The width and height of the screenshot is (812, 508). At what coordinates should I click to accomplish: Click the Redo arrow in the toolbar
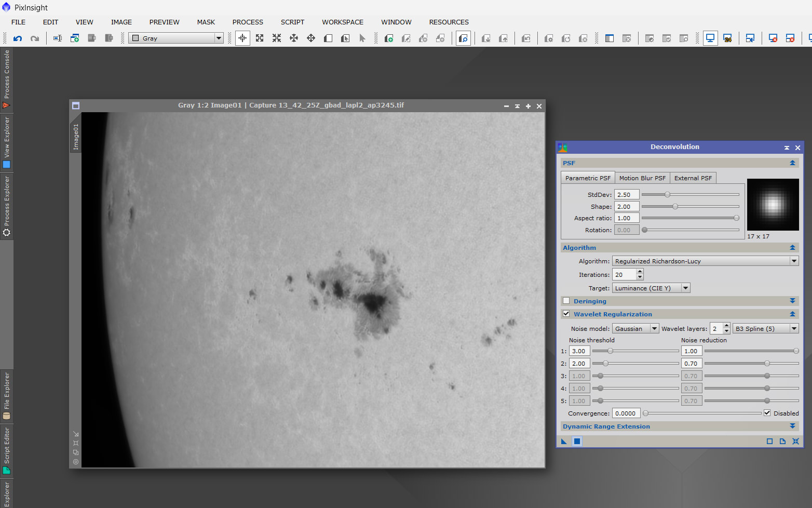point(35,38)
